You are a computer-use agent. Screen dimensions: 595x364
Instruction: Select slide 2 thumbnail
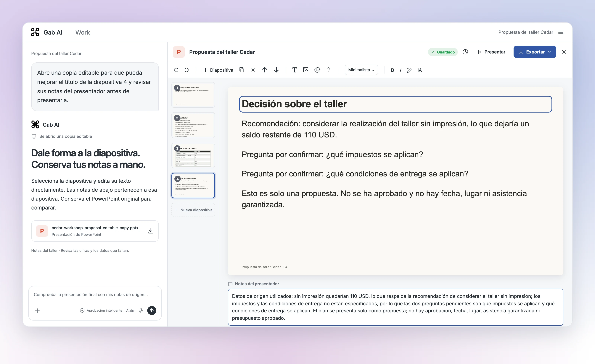(193, 125)
